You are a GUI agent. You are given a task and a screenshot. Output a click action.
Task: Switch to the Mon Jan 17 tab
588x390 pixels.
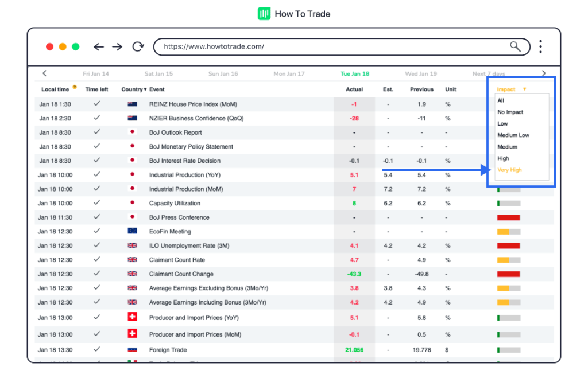click(289, 74)
